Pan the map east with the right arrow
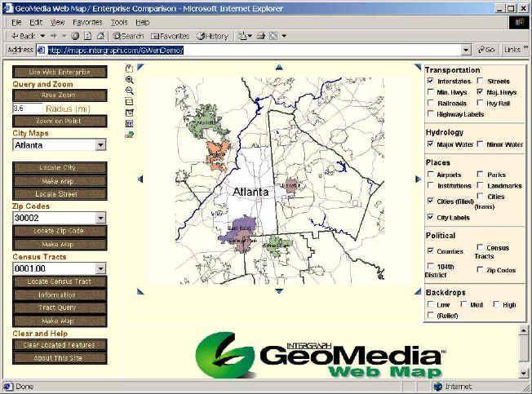532x394 pixels. [418, 179]
